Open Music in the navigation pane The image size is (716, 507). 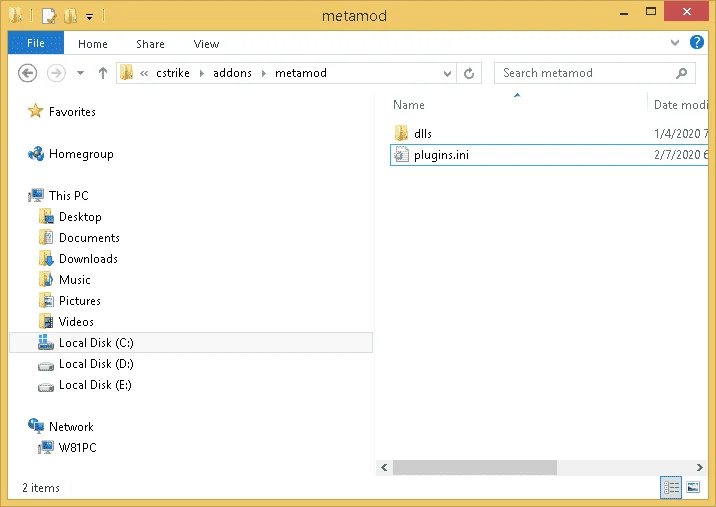(x=74, y=280)
